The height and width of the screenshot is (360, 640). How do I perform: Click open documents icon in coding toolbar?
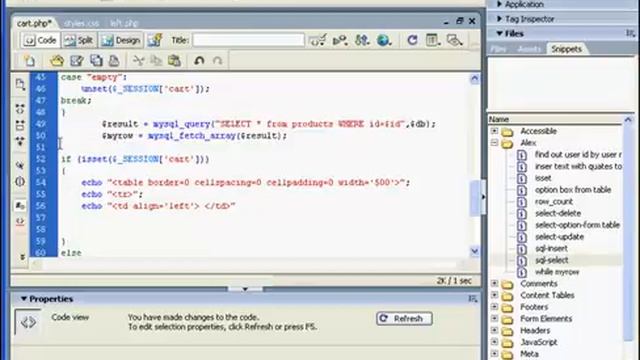tap(20, 84)
